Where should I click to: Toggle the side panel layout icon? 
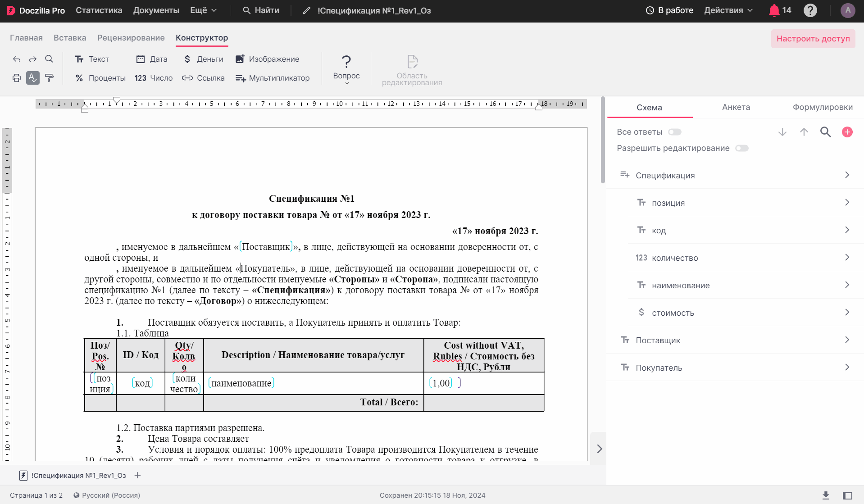click(847, 495)
